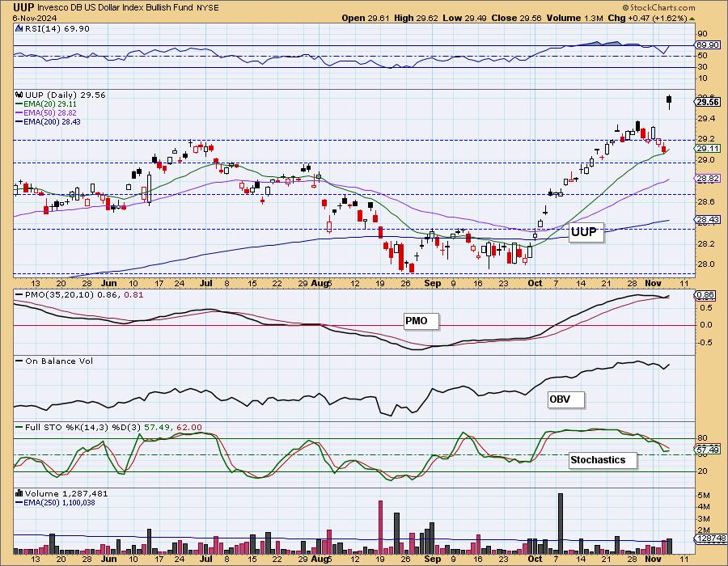Click the StockCharts.com attribution text
The width and height of the screenshot is (728, 566).
(658, 7)
